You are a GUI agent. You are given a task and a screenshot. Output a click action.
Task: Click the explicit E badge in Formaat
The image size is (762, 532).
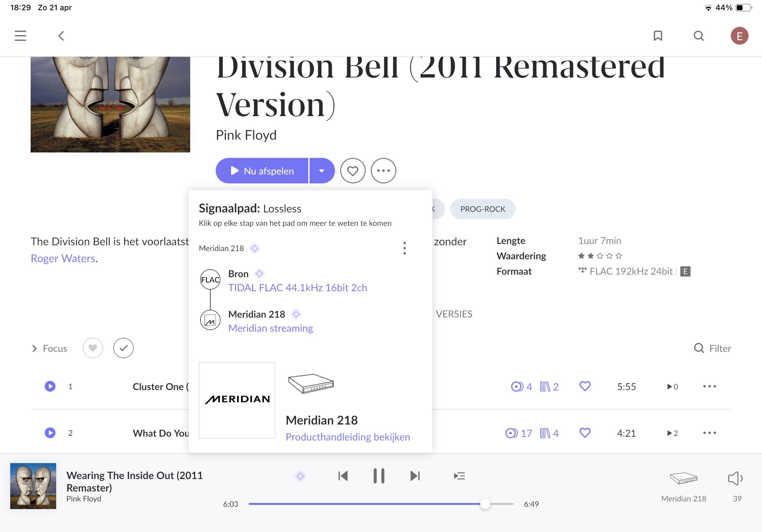685,272
